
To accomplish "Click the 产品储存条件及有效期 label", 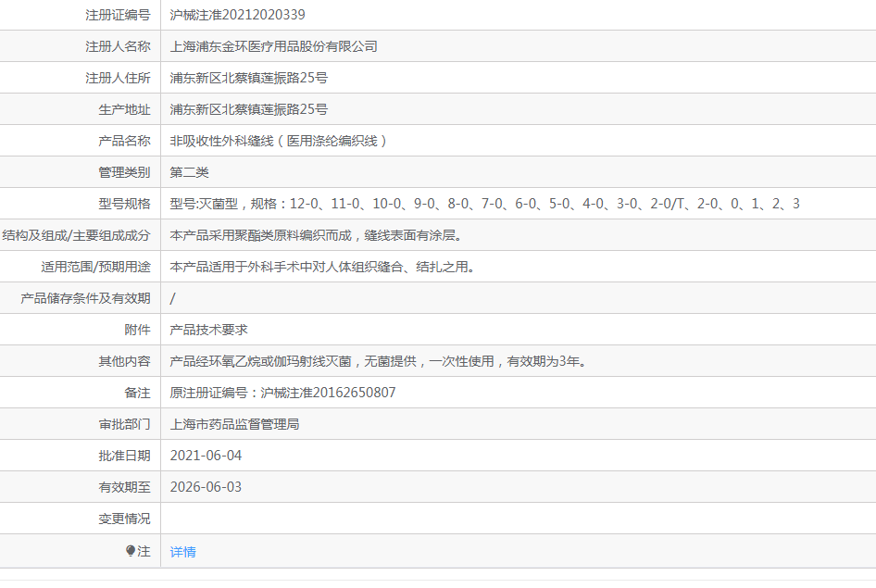I will (x=85, y=299).
